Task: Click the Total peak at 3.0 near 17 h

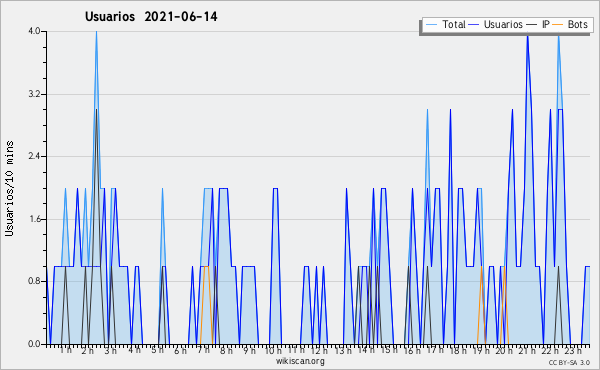Action: [427, 110]
